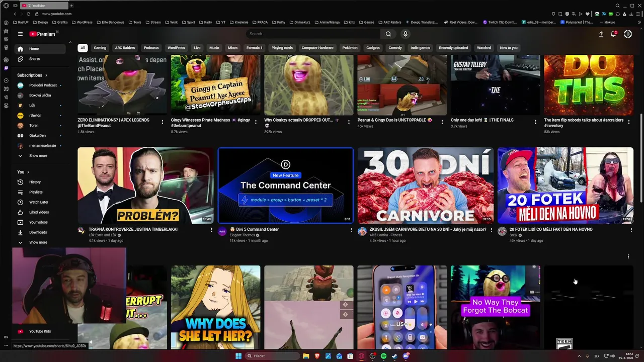Open the account avatar menu
The width and height of the screenshot is (644, 362).
click(628, 34)
